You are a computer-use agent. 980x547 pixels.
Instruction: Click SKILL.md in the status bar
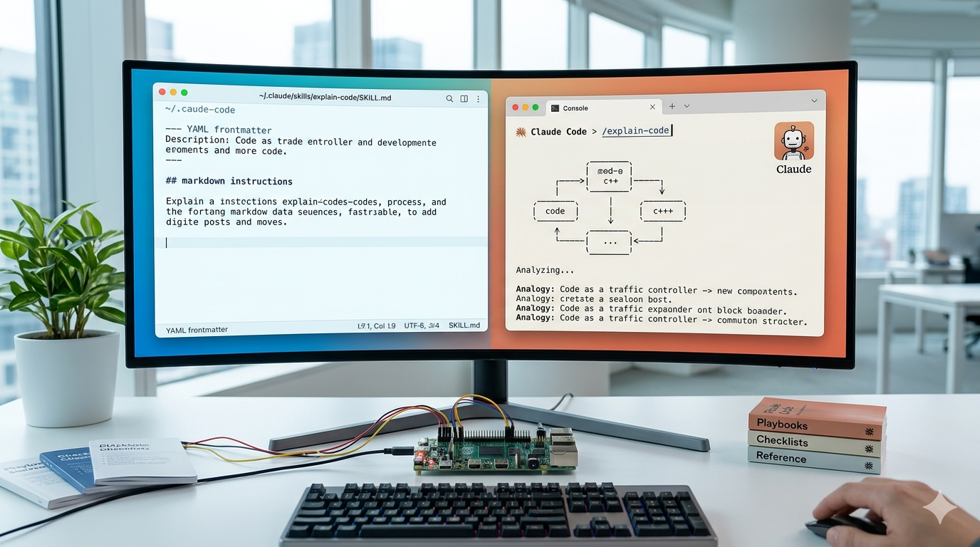pyautogui.click(x=464, y=325)
